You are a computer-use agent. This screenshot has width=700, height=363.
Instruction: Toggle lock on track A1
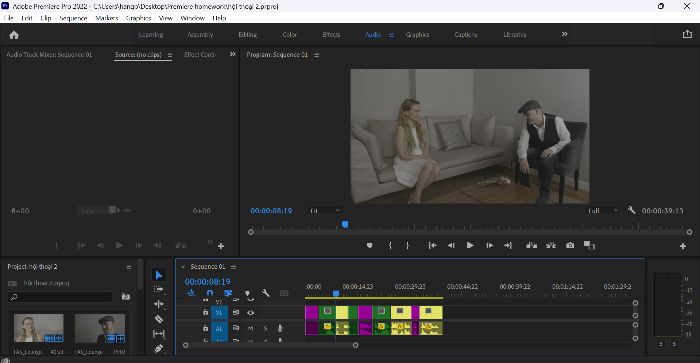click(x=205, y=328)
